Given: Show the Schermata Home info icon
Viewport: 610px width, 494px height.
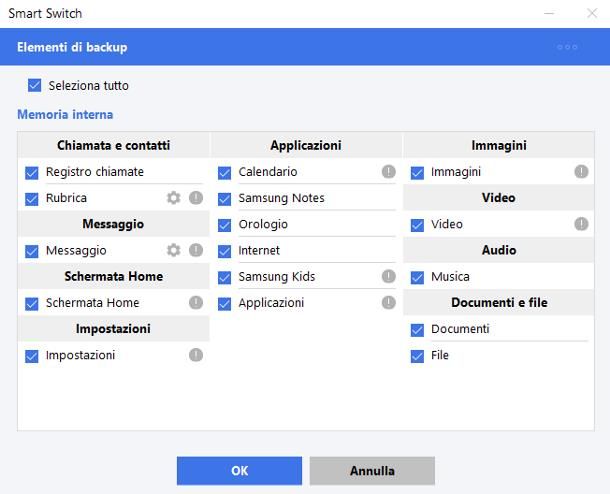Looking at the screenshot, I should click(x=196, y=302).
